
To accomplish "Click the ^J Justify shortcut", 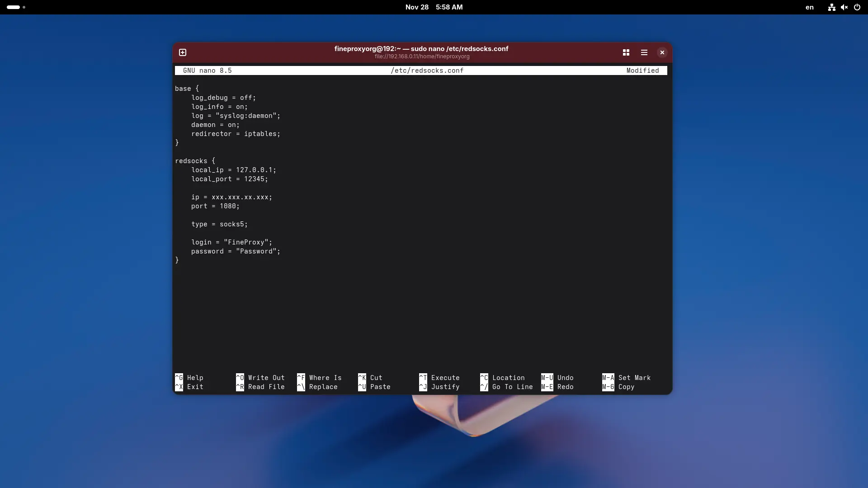I will tap(439, 387).
